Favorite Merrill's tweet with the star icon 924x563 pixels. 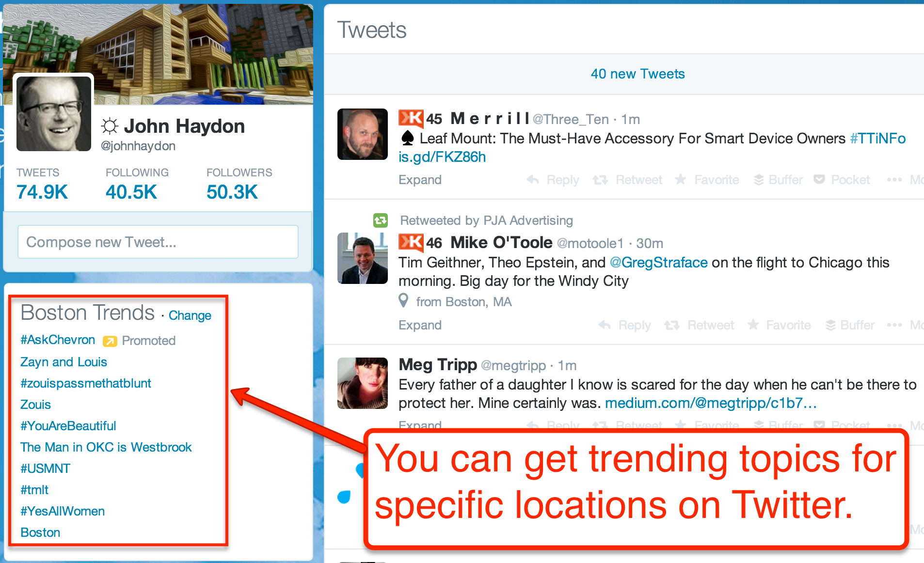pos(681,179)
